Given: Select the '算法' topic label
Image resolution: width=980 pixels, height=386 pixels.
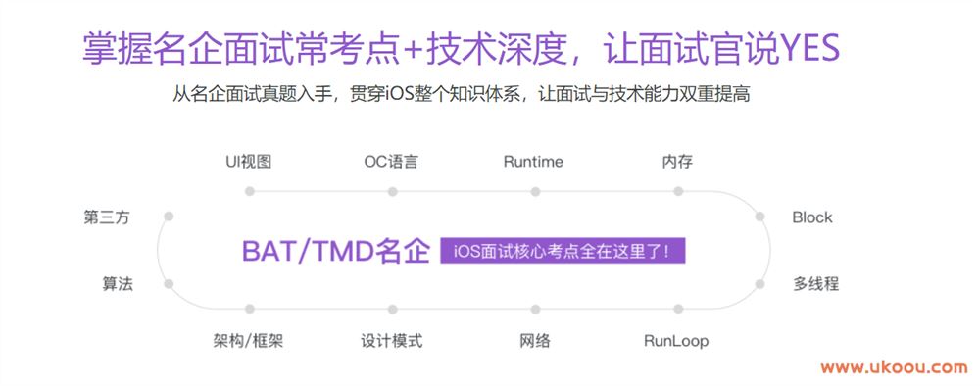Looking at the screenshot, I should (x=118, y=284).
